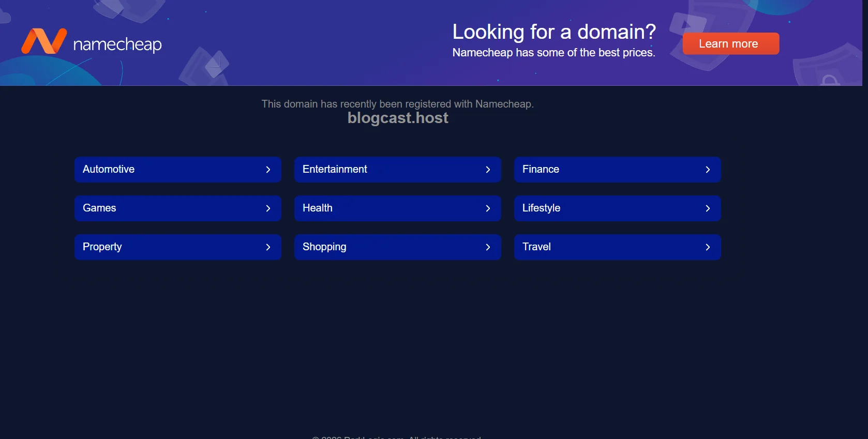Open the Automotive category link
Viewport: 868px width, 439px height.
pyautogui.click(x=109, y=169)
